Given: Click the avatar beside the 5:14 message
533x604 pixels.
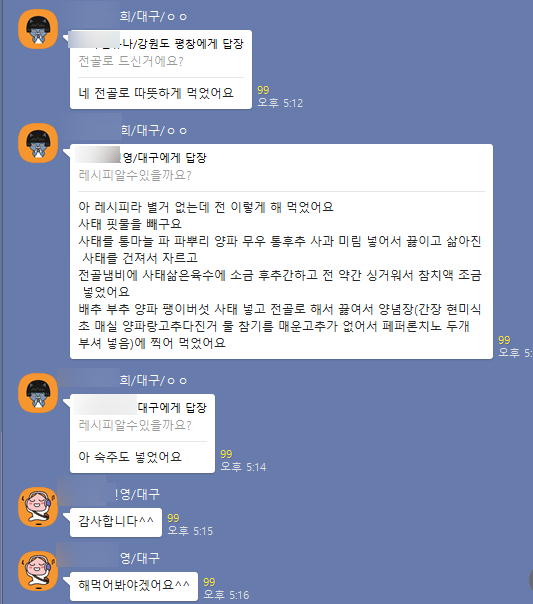Looking at the screenshot, I should click(38, 393).
